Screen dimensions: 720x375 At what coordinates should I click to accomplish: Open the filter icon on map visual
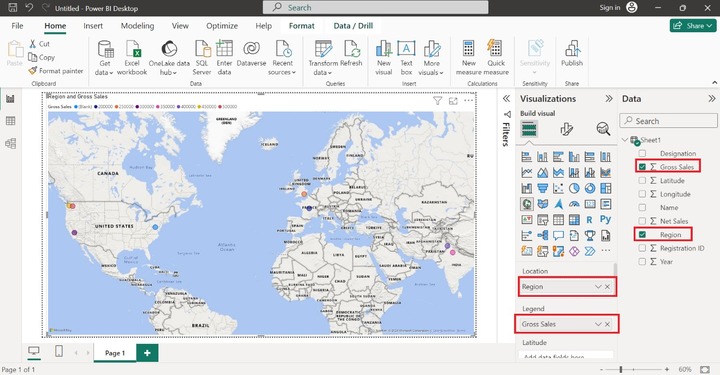tap(437, 101)
